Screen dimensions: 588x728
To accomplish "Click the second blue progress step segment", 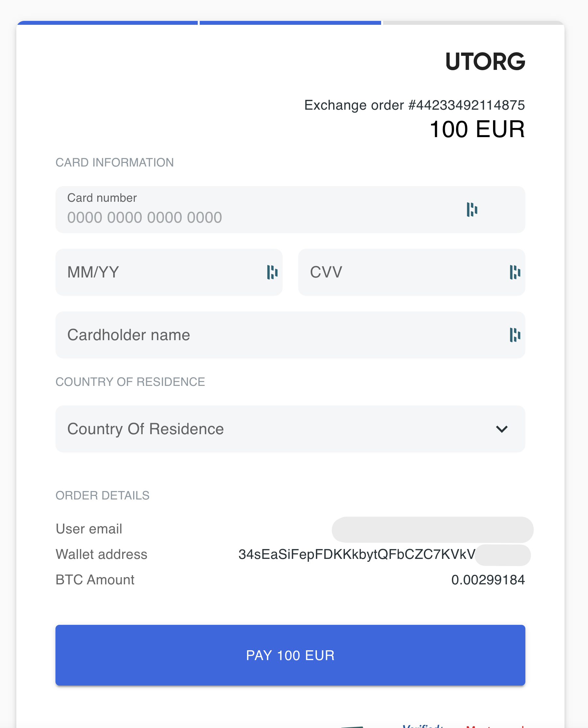I will pos(290,23).
